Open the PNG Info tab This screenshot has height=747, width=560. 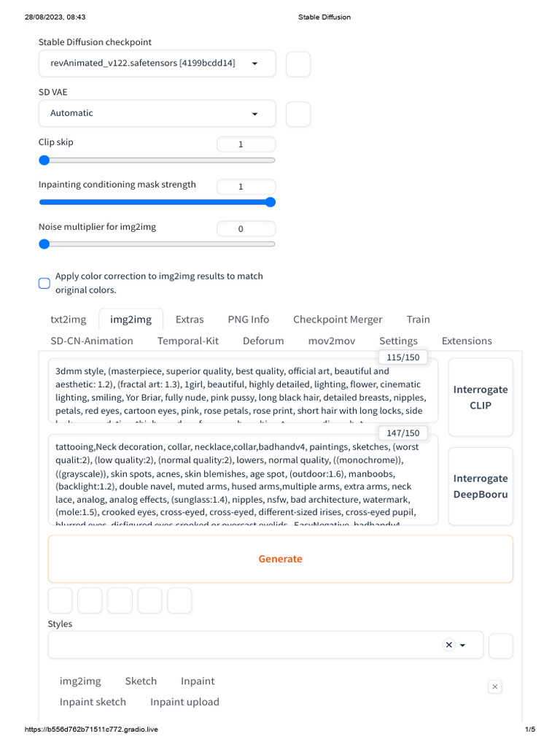(248, 320)
